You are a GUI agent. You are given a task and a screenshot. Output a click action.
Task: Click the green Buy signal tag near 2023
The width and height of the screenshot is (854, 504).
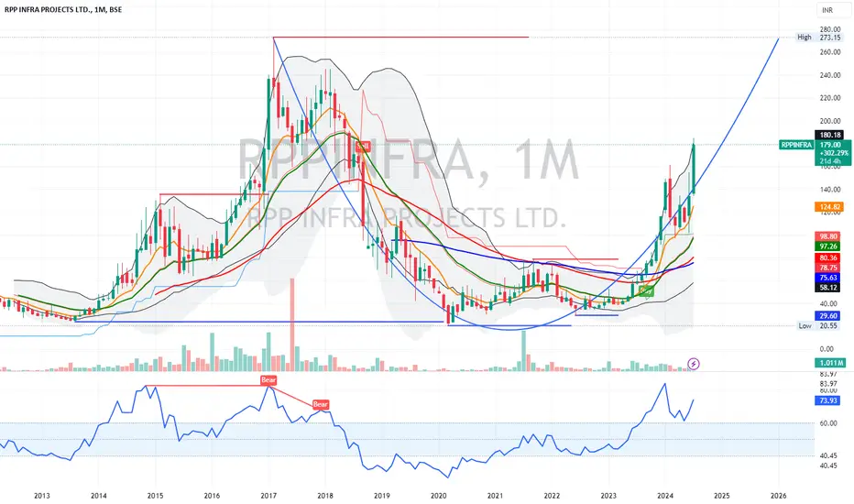click(x=646, y=291)
